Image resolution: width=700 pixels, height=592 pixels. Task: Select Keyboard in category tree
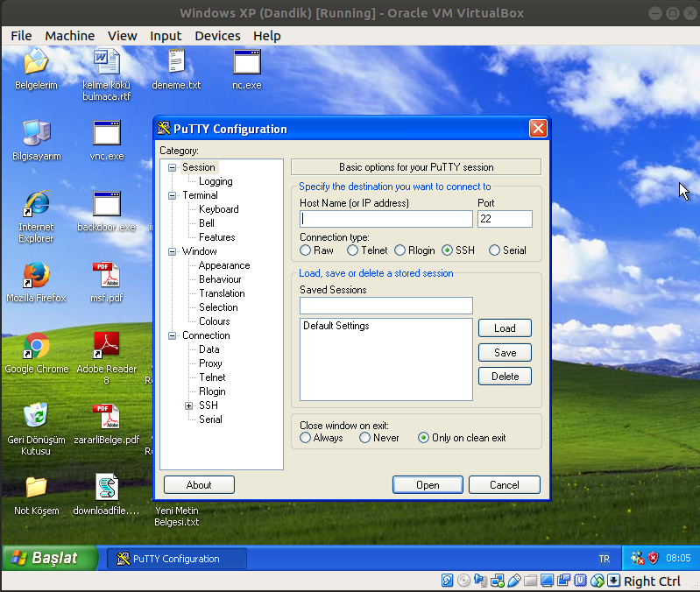pos(219,209)
